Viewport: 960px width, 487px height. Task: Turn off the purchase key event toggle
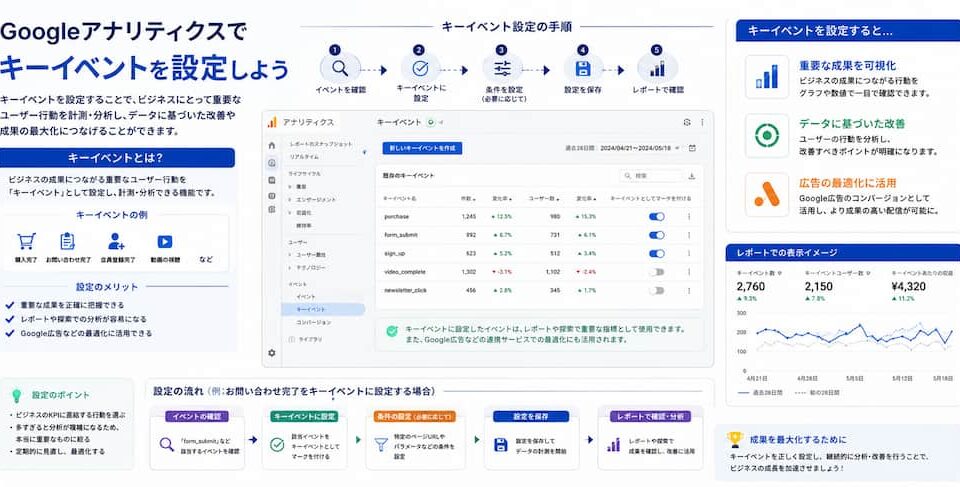(656, 217)
